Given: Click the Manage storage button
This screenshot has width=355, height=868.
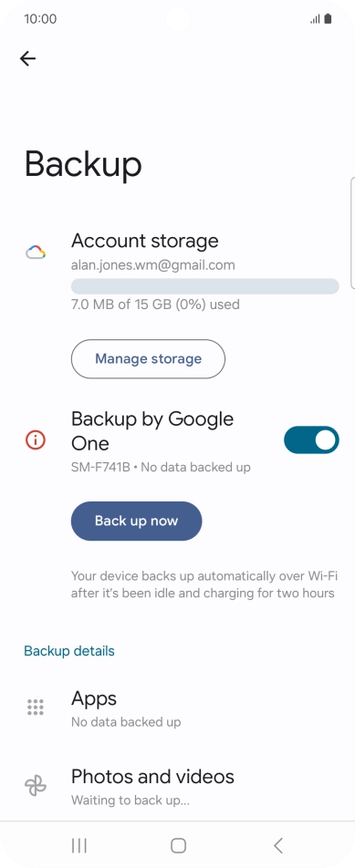Looking at the screenshot, I should click(148, 358).
